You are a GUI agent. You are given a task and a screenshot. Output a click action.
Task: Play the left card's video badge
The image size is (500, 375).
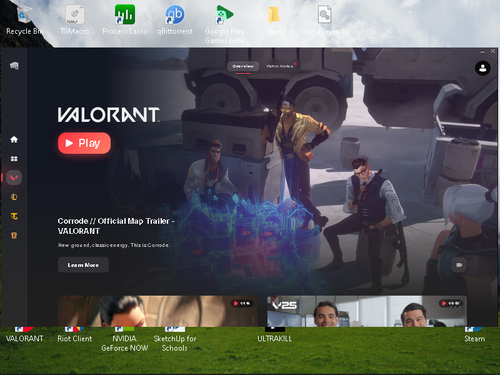[242, 303]
